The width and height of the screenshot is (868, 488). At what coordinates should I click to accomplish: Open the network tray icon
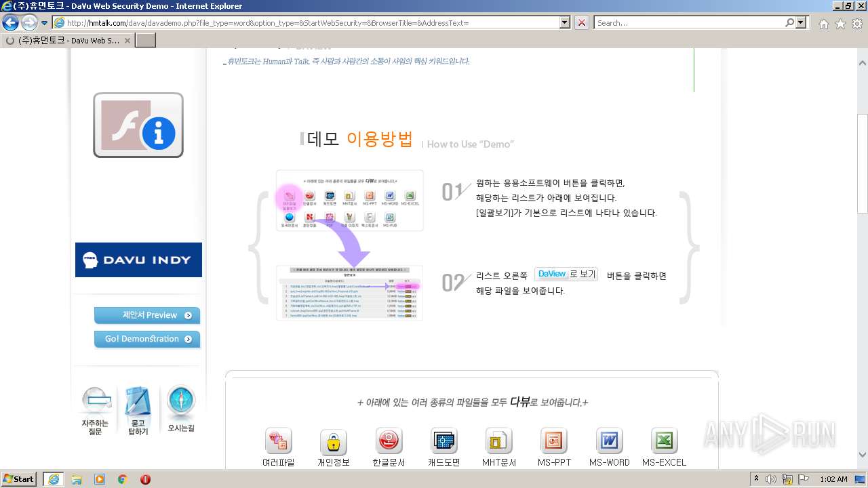787,479
